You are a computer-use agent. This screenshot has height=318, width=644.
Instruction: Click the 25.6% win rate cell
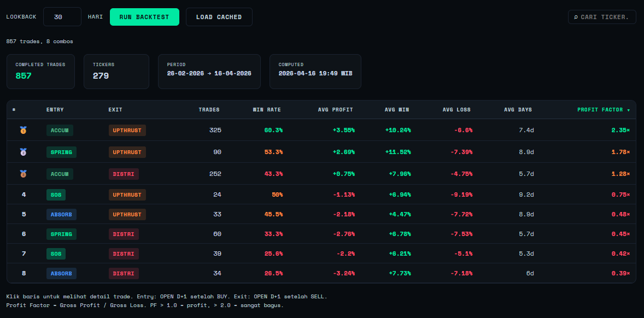click(273, 254)
